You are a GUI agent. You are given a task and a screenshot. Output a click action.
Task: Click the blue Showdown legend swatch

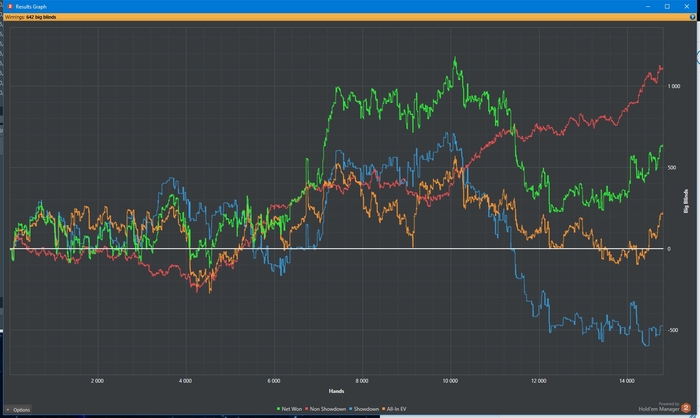(x=350, y=409)
